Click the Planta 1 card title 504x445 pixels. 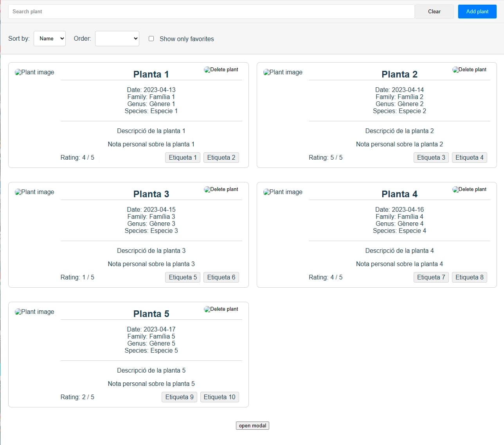point(151,74)
